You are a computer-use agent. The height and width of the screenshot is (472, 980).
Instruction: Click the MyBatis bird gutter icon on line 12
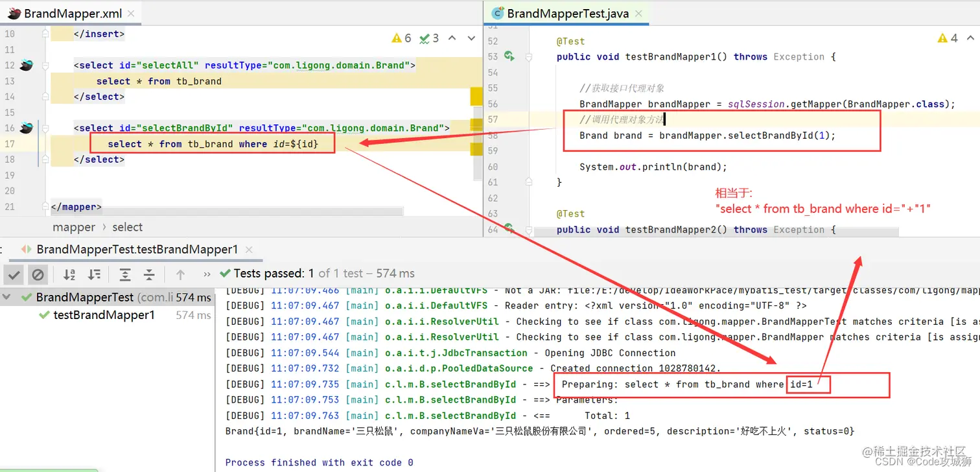point(26,65)
